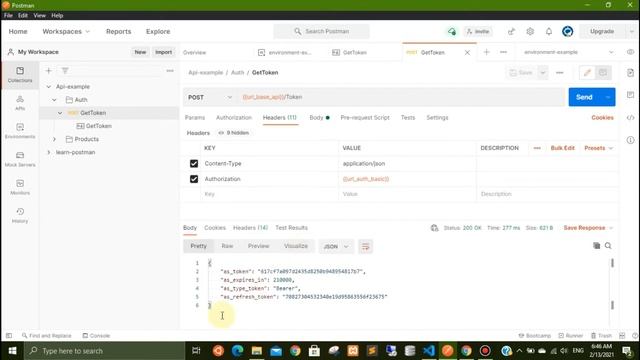Open the Mock Servers sidebar panel
The width and height of the screenshot is (640, 360).
point(20,159)
